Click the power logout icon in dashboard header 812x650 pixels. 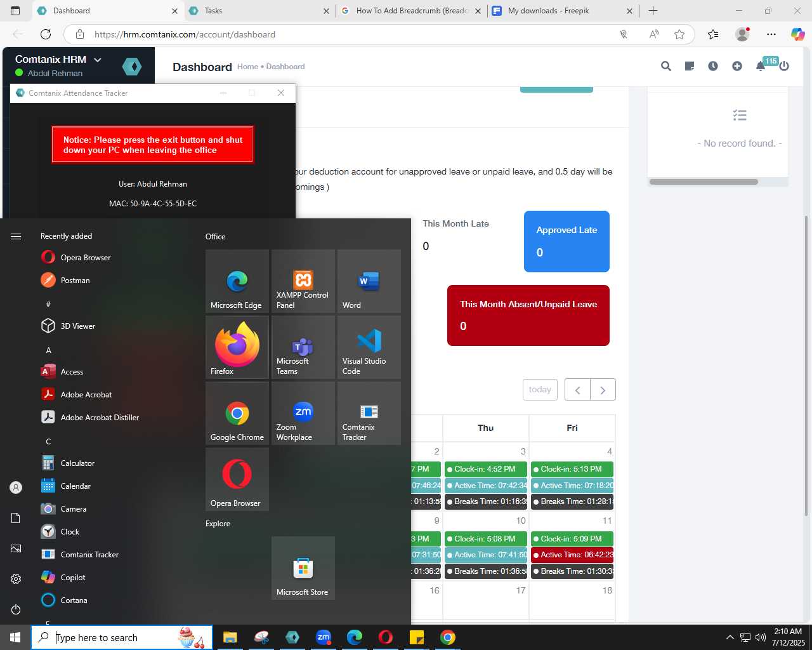coord(784,66)
